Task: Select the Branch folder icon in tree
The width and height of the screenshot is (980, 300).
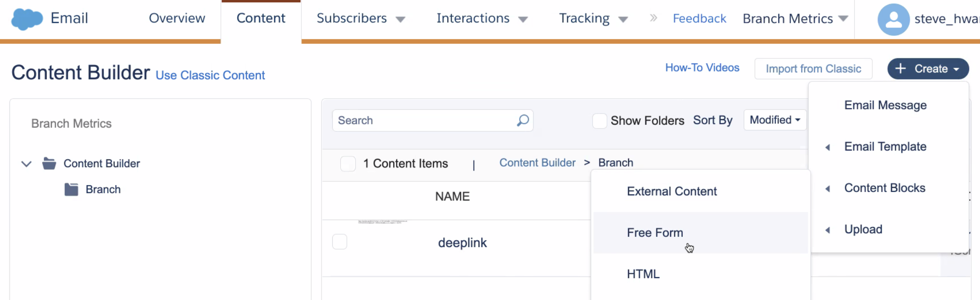Action: (x=71, y=189)
